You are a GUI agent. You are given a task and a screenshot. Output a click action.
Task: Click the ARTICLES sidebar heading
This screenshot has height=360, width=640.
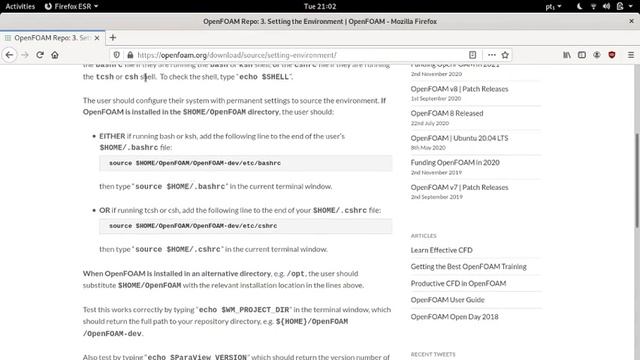424,236
